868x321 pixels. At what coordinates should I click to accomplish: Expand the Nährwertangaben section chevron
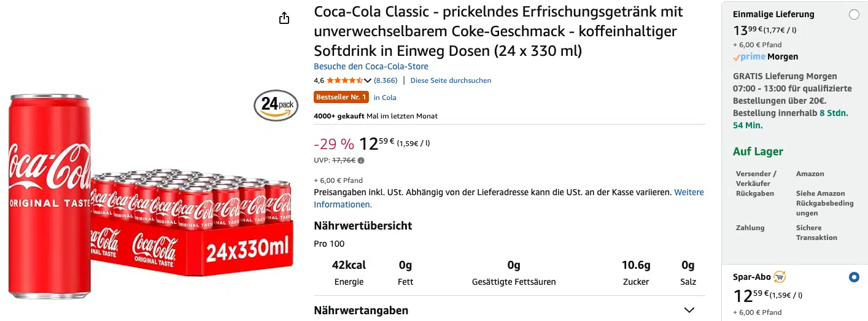click(x=689, y=310)
